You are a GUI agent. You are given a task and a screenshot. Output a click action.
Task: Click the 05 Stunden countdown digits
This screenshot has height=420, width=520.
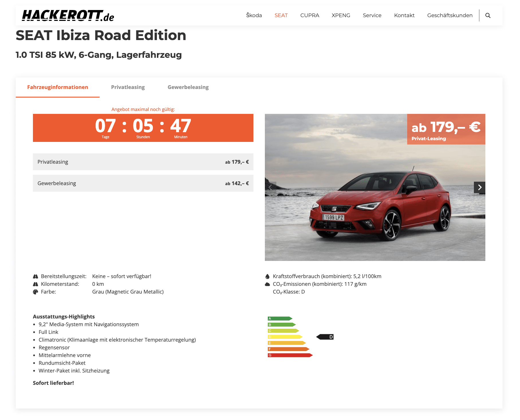(143, 126)
